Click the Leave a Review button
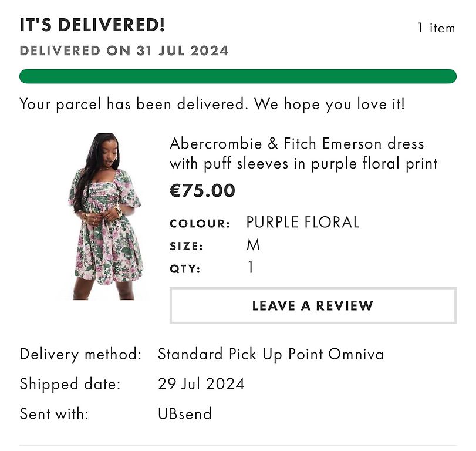Screen dimensions: 476x451 (313, 305)
